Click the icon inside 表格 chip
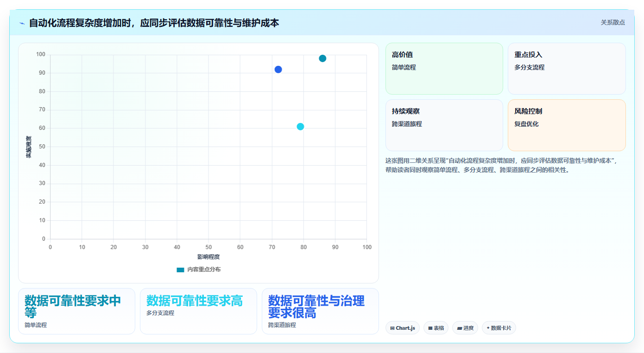The image size is (644, 353). click(x=430, y=328)
